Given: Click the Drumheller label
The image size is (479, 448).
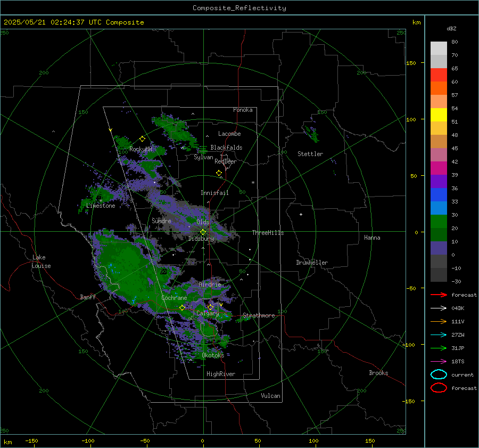Looking at the screenshot, I should click(312, 263).
